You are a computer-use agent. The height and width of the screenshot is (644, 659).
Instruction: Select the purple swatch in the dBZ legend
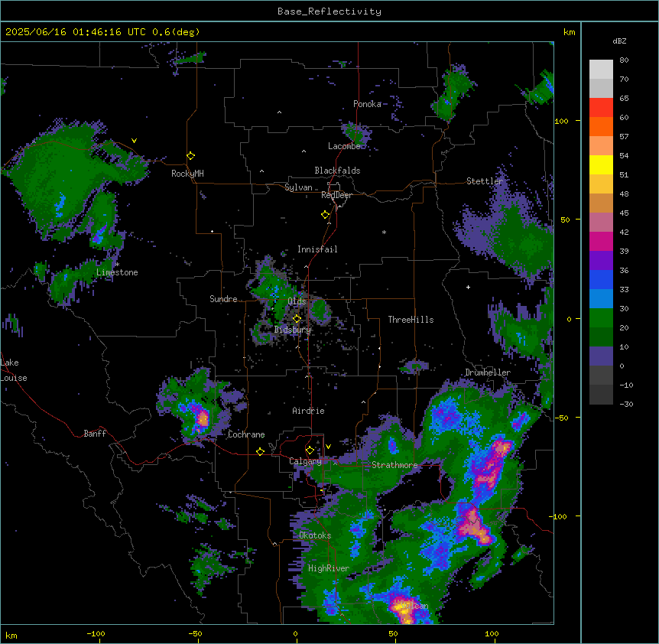tap(601, 260)
